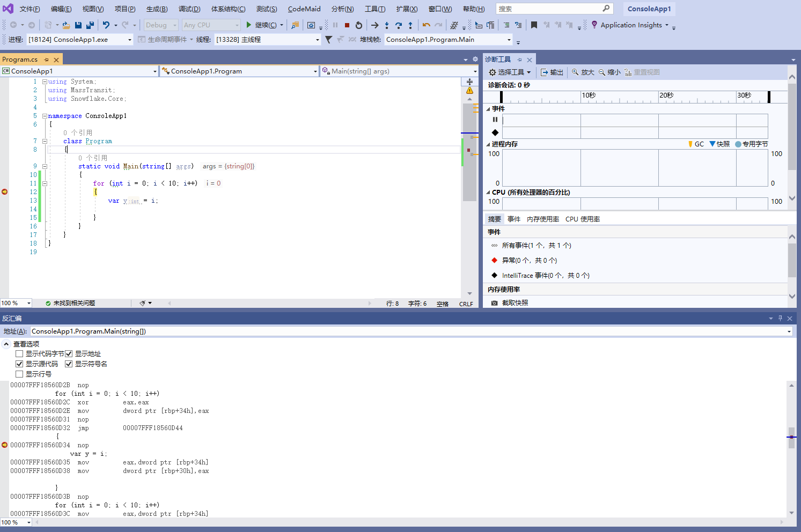The image size is (801, 532).
Task: Open the 调试(D) menu
Action: click(x=189, y=9)
